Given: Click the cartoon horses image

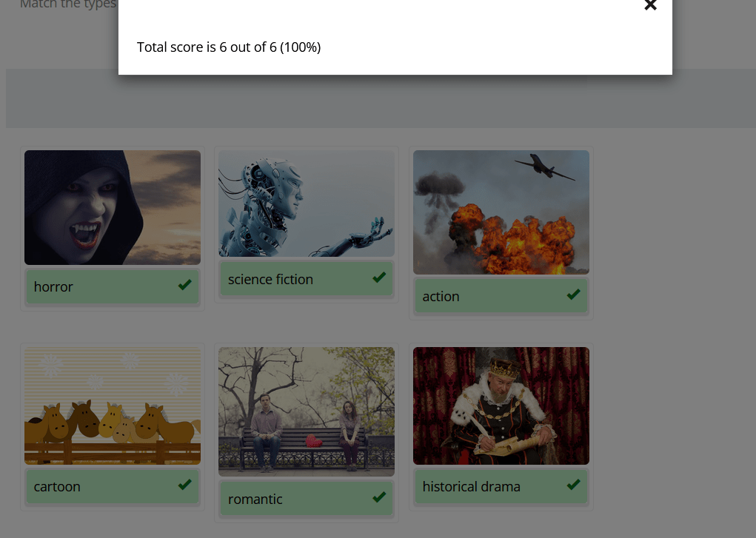Looking at the screenshot, I should coord(113,406).
